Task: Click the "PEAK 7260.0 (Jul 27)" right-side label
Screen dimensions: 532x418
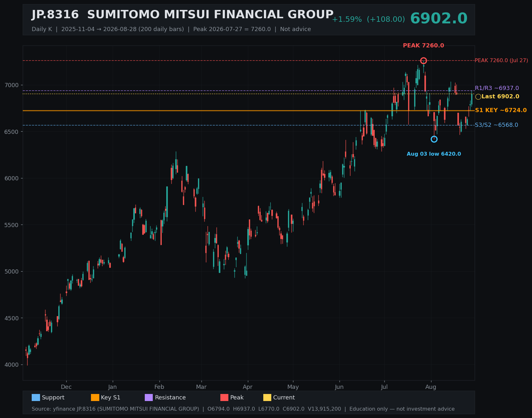Action: coord(501,61)
